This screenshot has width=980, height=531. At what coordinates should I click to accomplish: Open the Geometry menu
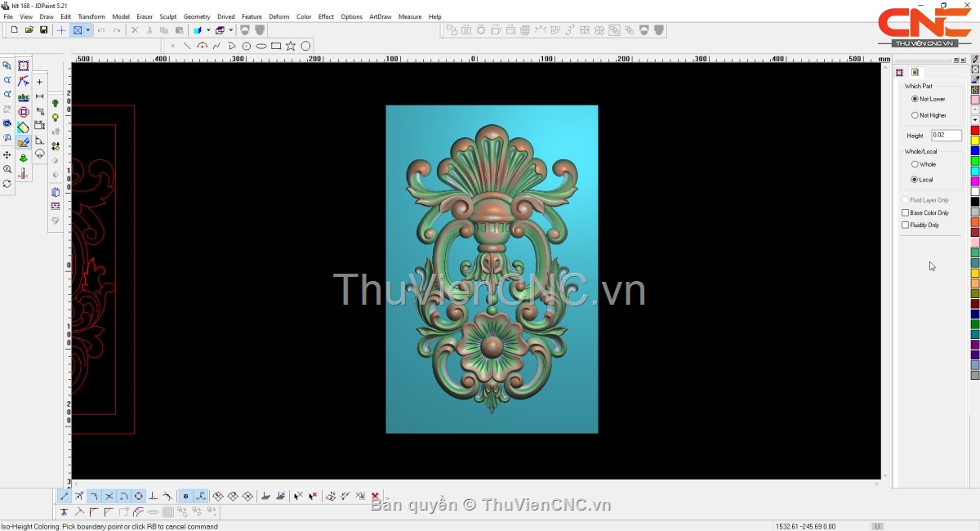(x=197, y=16)
